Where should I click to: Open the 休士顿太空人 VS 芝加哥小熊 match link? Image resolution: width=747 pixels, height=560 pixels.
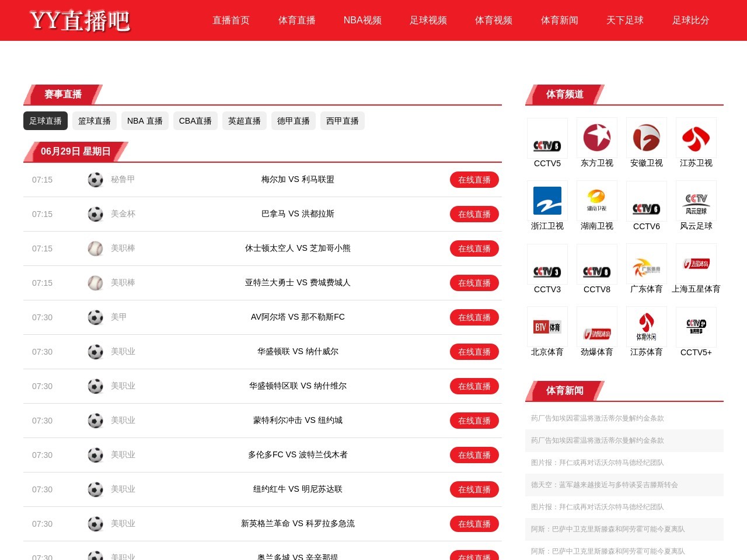298,248
